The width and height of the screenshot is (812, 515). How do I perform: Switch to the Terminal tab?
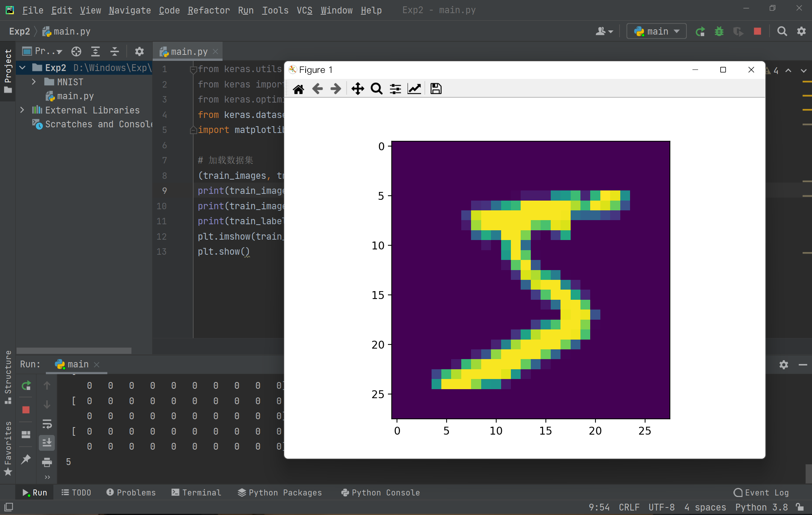click(196, 492)
